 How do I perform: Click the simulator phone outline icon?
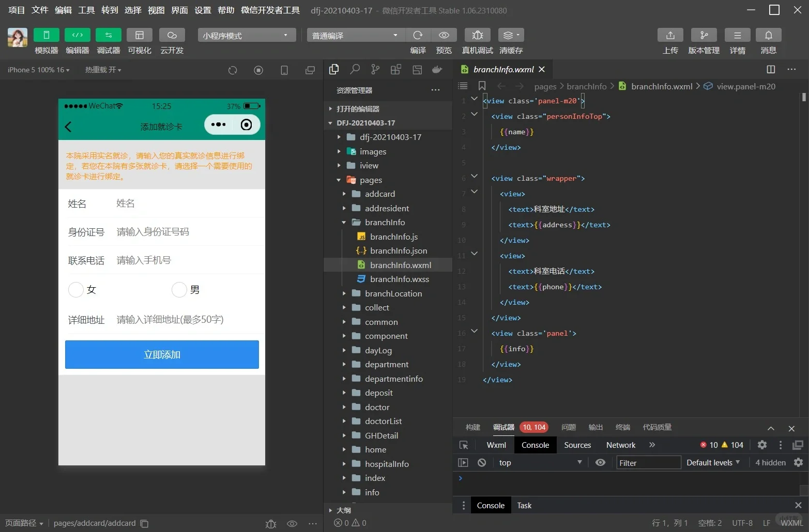tap(284, 70)
